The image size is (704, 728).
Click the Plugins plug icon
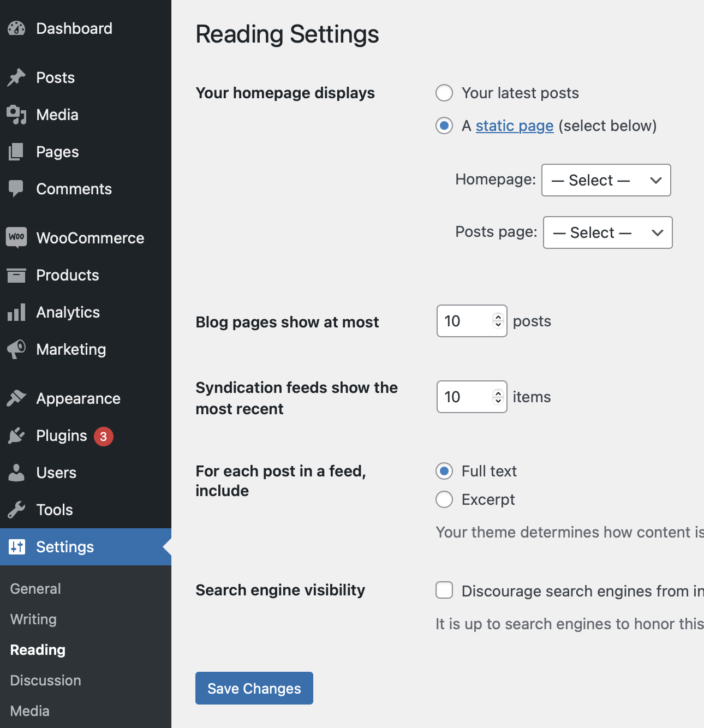pos(16,435)
